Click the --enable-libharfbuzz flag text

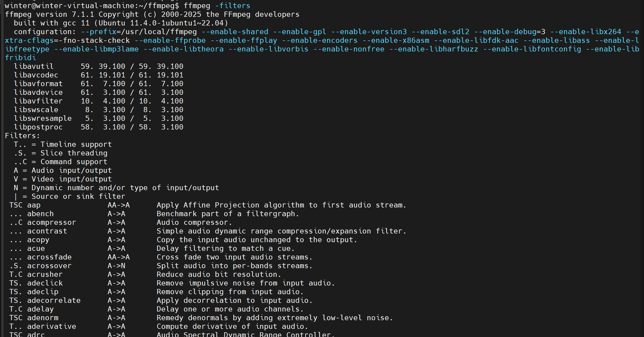[x=434, y=49]
